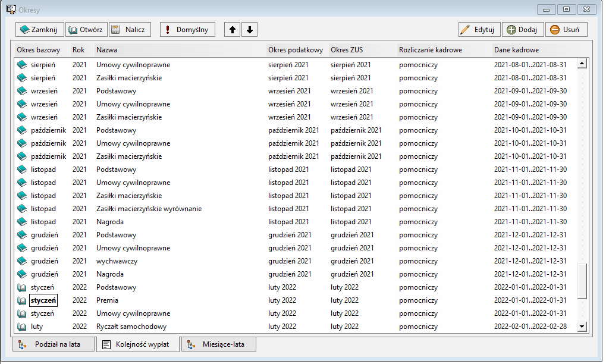Screen dimensions: 606x364
Task: Click the scrollbar up arrow
Action: coord(582,64)
